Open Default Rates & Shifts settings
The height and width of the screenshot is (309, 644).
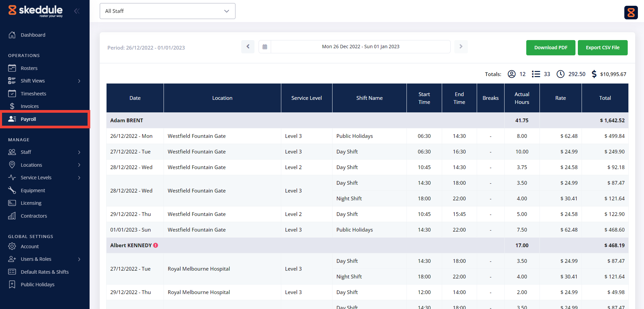44,272
